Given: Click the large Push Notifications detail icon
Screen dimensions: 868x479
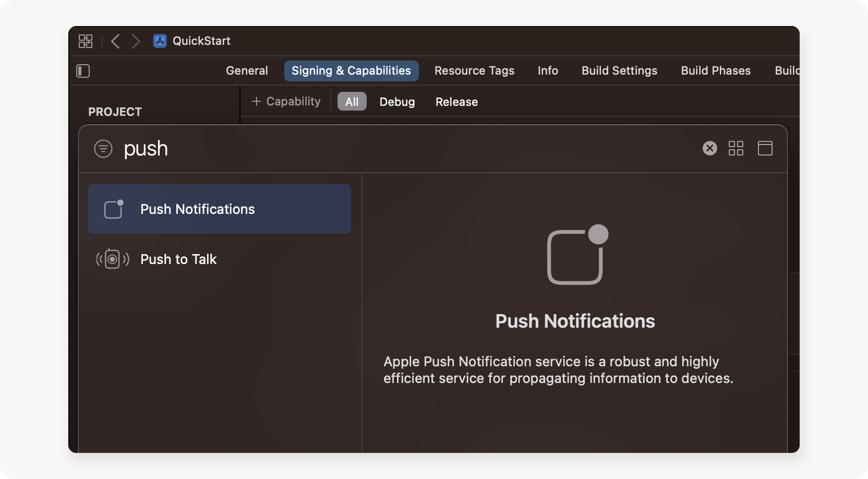Looking at the screenshot, I should (x=577, y=255).
